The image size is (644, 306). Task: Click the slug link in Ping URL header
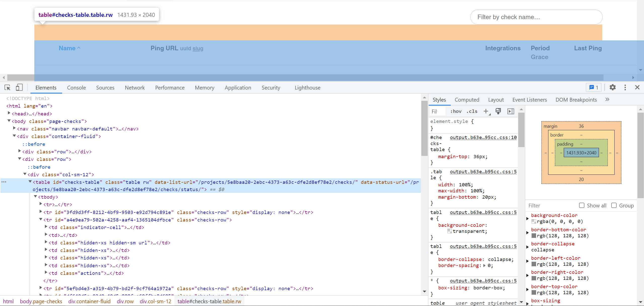click(x=198, y=49)
